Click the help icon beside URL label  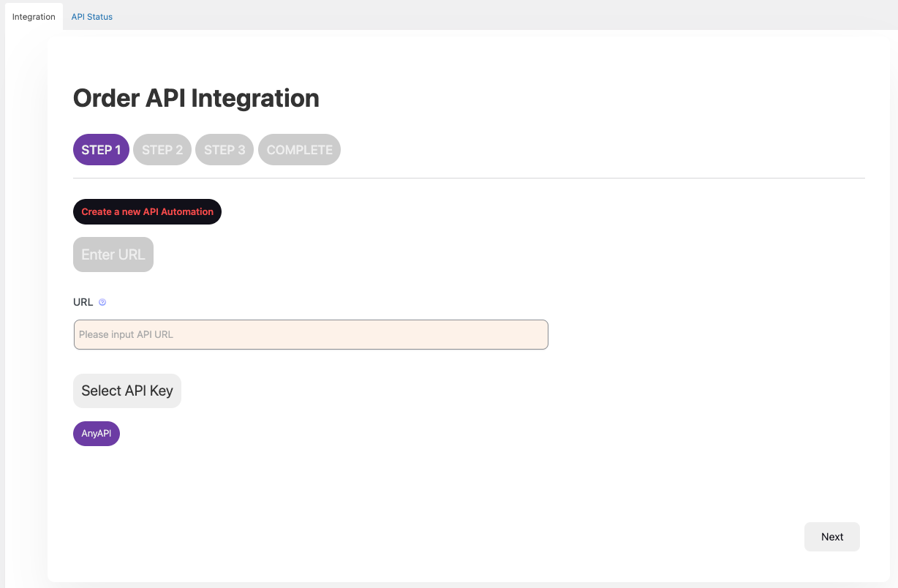[102, 302]
